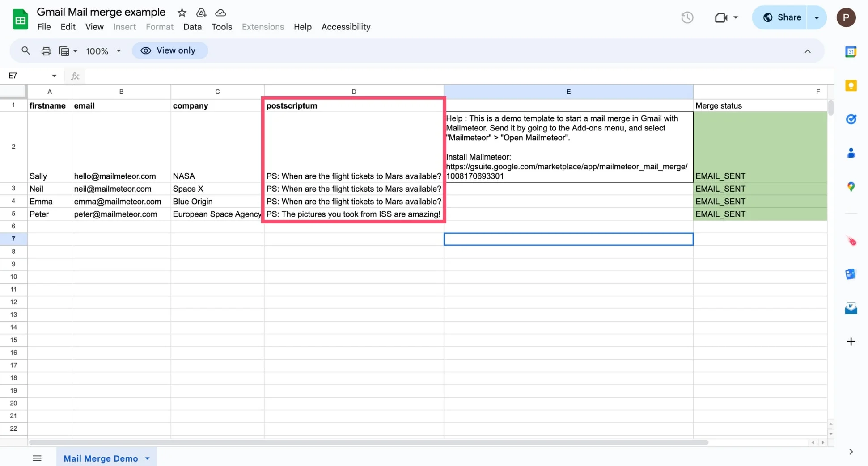
Task: Search the menus with the magnifier icon
Action: coord(25,50)
